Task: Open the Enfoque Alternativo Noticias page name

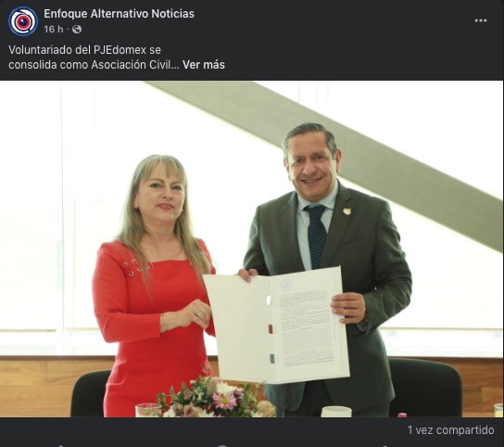Action: point(119,14)
